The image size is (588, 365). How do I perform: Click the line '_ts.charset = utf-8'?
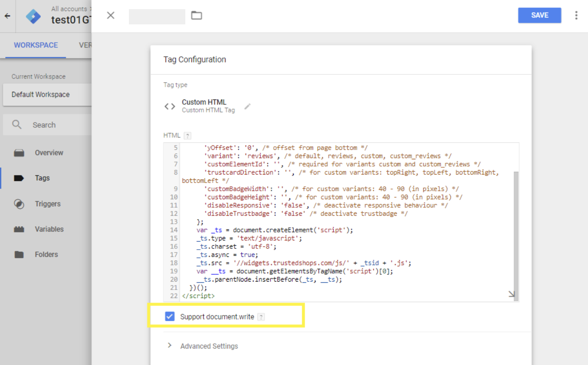click(x=236, y=246)
